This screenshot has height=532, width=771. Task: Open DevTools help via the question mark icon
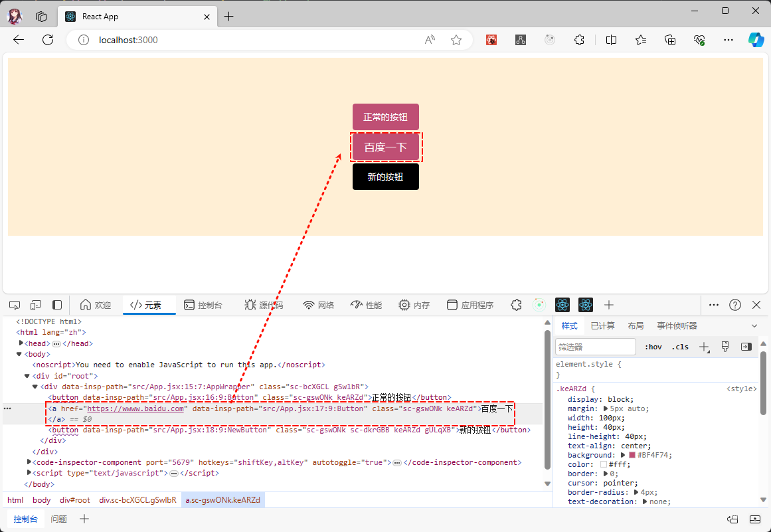735,305
